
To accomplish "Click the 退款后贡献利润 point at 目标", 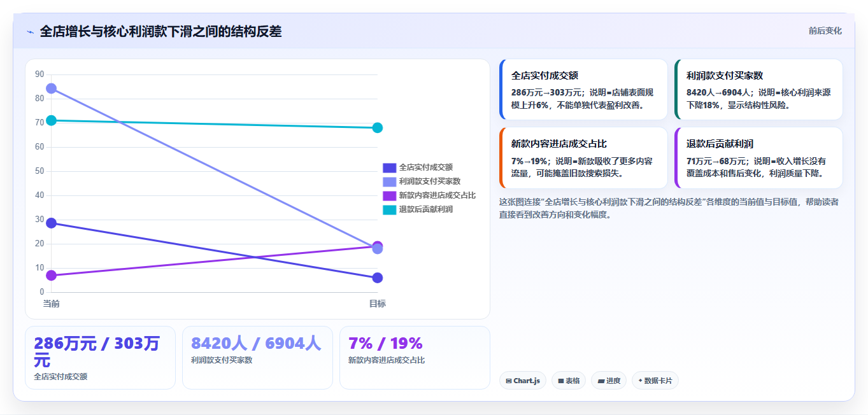I will tap(377, 128).
